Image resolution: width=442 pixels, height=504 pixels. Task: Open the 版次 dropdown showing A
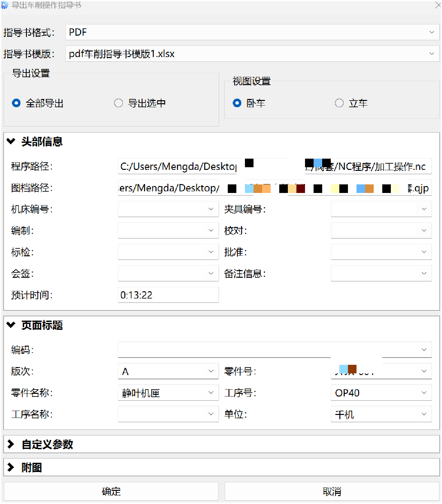tap(168, 371)
